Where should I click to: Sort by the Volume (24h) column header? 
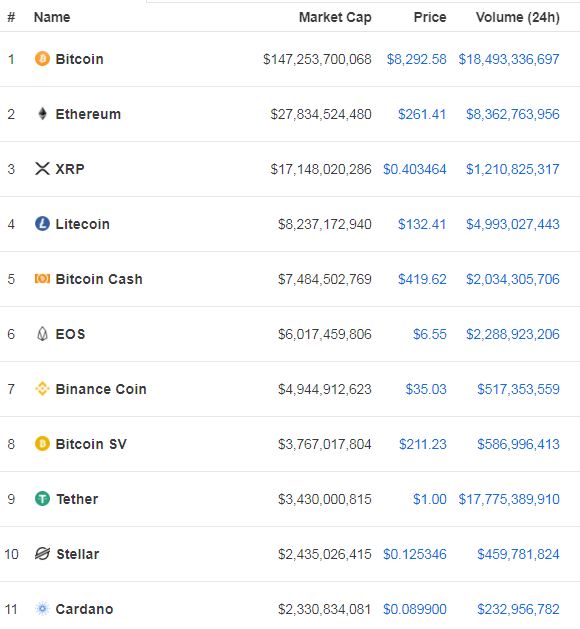pyautogui.click(x=517, y=18)
